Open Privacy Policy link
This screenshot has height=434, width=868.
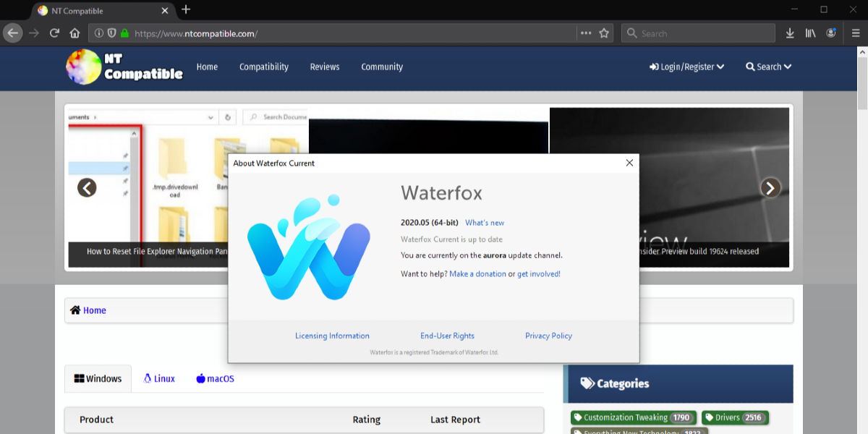(x=548, y=336)
